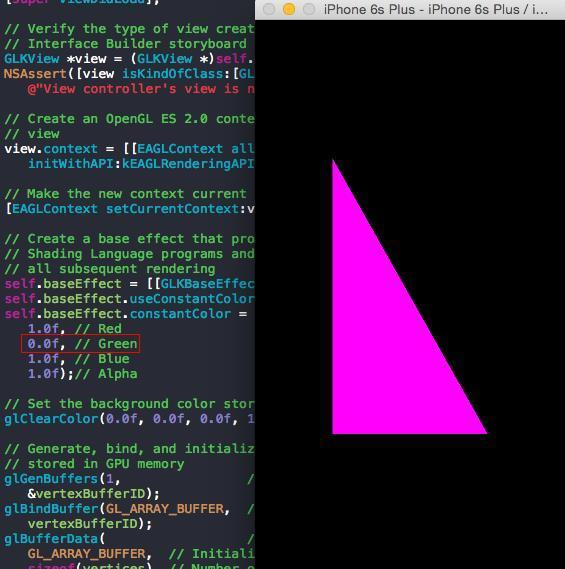The width and height of the screenshot is (565, 569).
Task: Click the red-boxed 0.0f Green line
Action: pyautogui.click(x=80, y=344)
